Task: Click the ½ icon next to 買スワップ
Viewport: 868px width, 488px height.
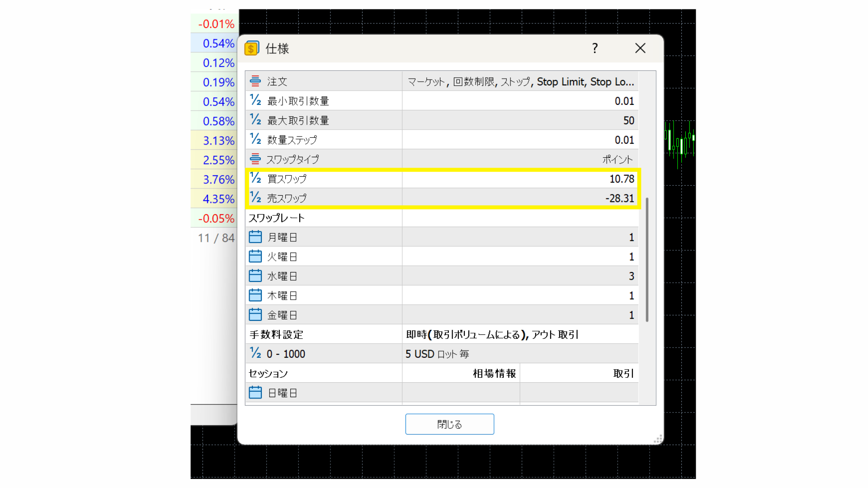Action: (255, 178)
